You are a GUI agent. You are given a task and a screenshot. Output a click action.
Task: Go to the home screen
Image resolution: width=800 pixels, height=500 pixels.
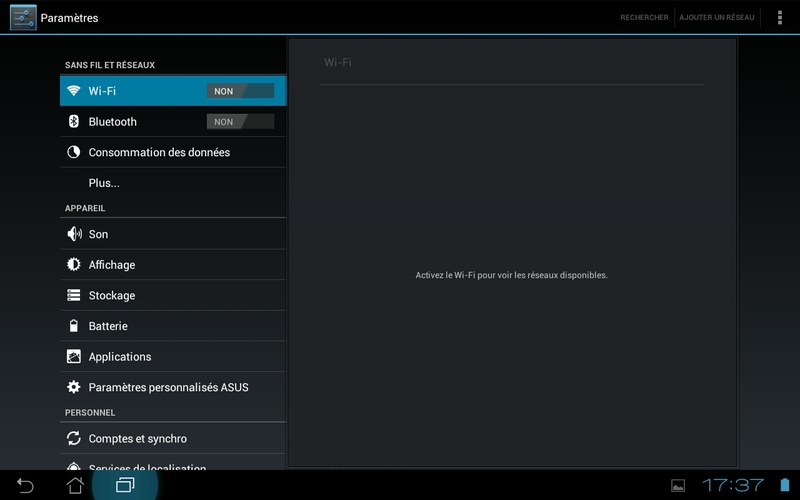coord(75,485)
